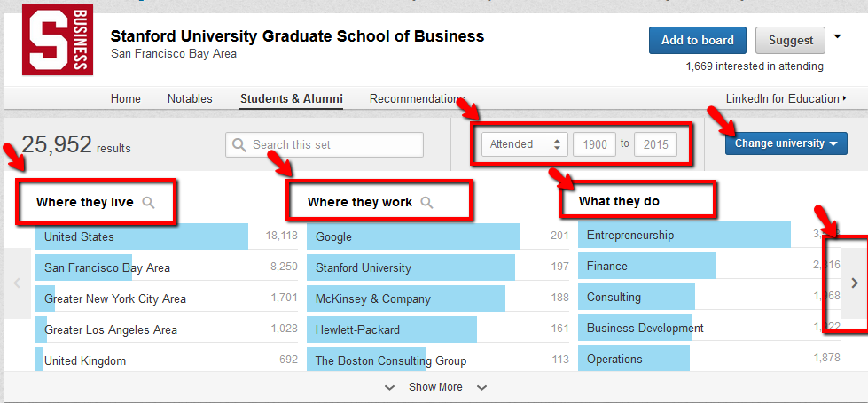Open the Home tab
Viewport: 868px width, 403px height.
point(126,99)
